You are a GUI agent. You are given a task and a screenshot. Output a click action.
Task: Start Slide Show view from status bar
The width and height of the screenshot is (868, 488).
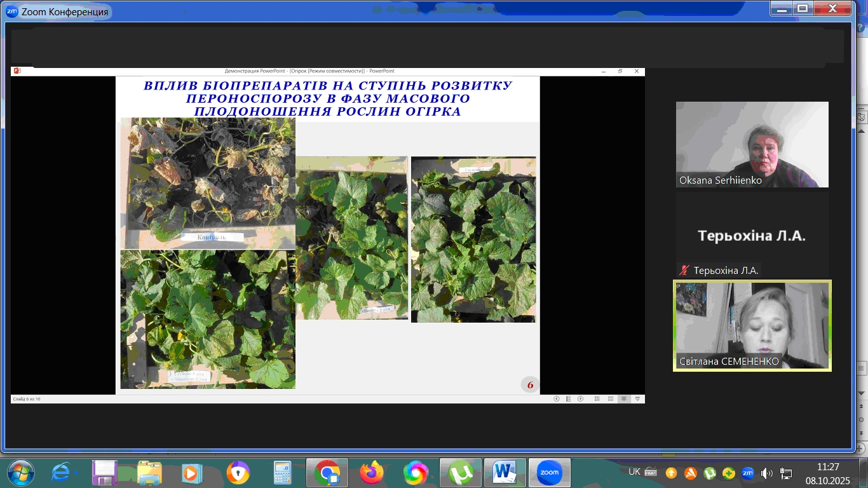click(637, 399)
